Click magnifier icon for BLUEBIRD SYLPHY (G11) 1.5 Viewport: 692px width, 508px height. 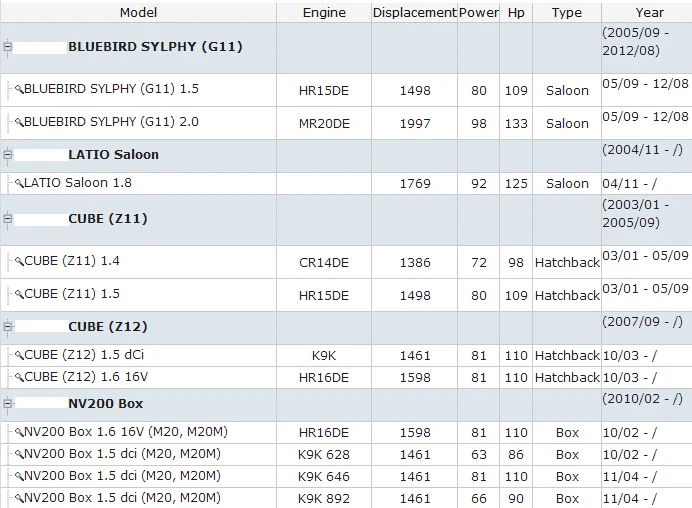pos(19,90)
